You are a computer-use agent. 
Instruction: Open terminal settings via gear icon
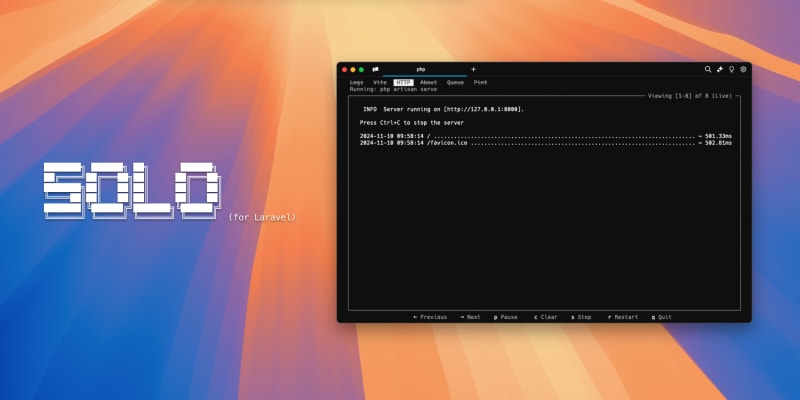point(743,69)
